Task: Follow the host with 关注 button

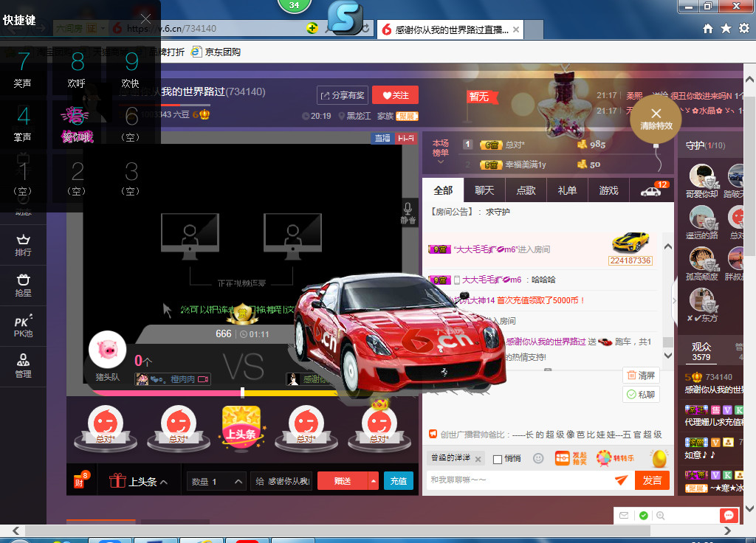Action: click(396, 95)
